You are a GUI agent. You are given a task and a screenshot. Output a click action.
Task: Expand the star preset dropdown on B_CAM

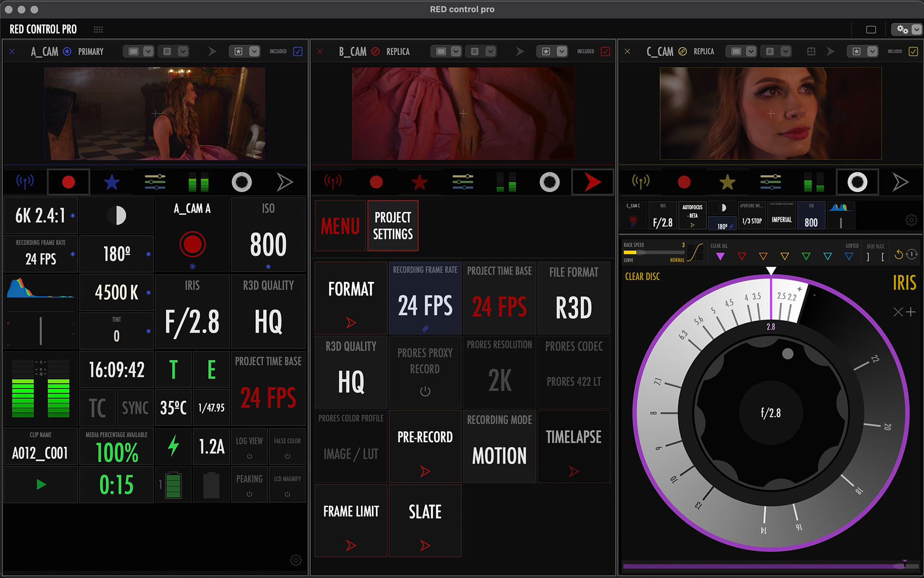561,51
